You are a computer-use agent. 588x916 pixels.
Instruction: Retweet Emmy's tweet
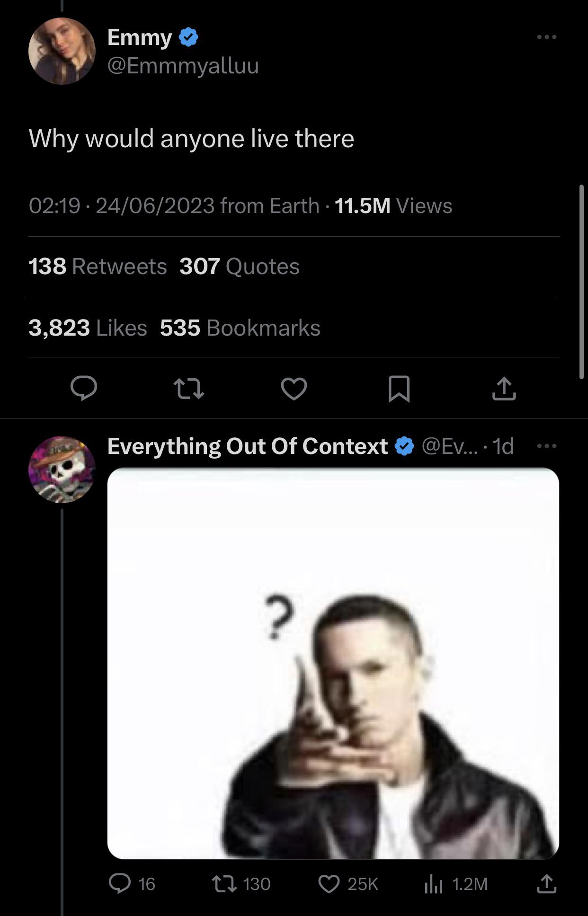[x=189, y=389]
